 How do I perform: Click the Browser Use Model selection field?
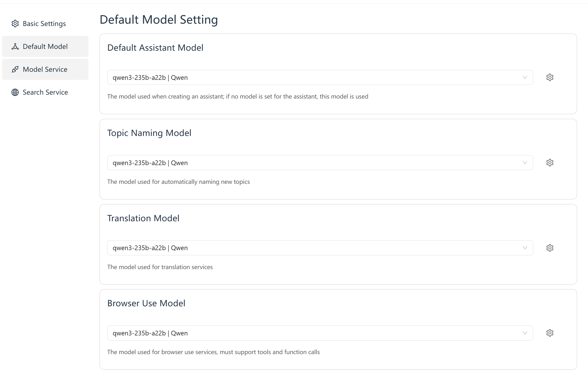coord(312,333)
